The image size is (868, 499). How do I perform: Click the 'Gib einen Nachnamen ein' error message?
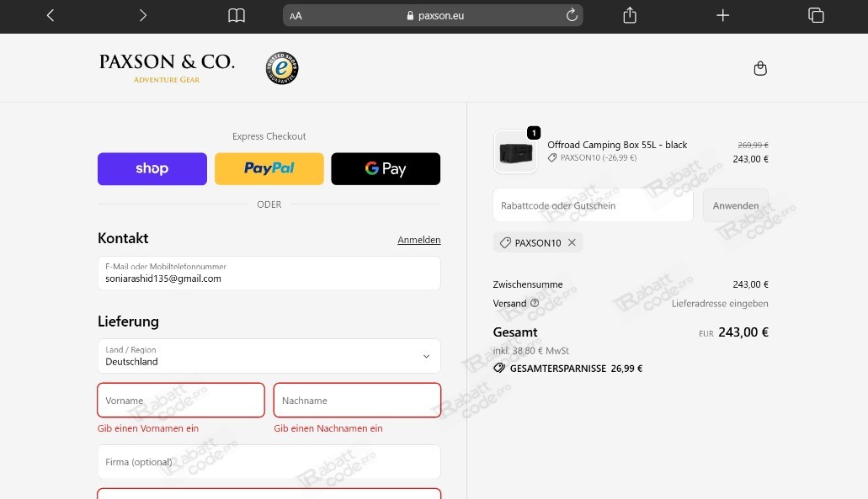[328, 428]
